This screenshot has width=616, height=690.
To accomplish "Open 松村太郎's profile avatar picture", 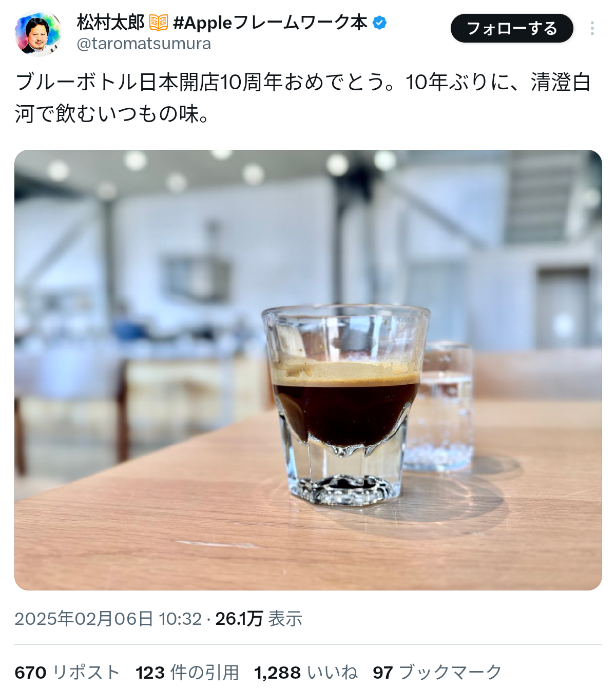I will pos(38,33).
